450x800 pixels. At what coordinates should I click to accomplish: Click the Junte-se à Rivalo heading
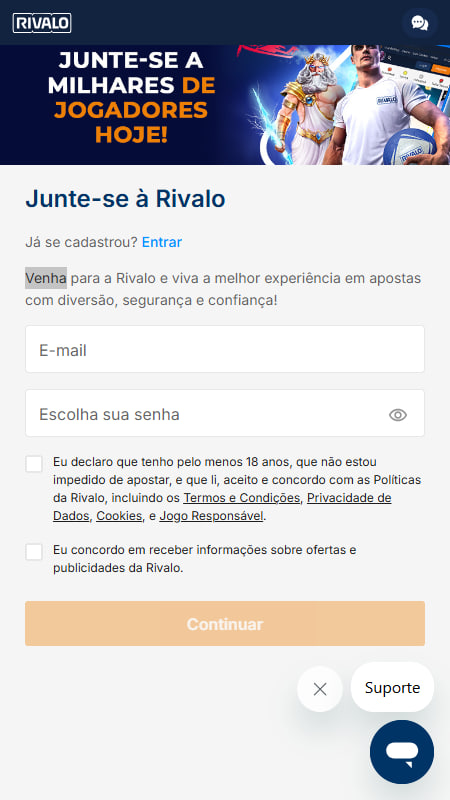(126, 199)
